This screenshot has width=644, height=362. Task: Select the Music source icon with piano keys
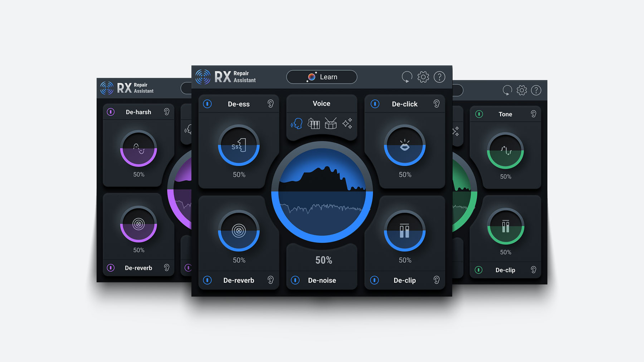[314, 124]
